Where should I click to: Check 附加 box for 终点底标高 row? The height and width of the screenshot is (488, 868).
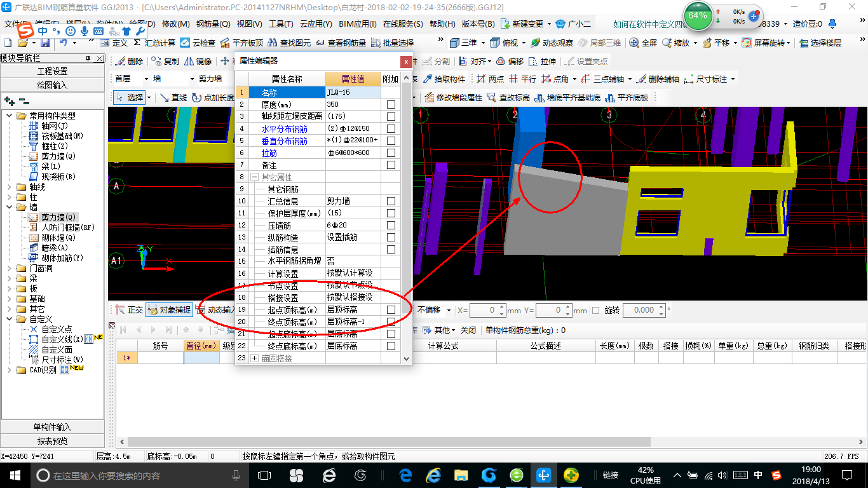click(391, 346)
